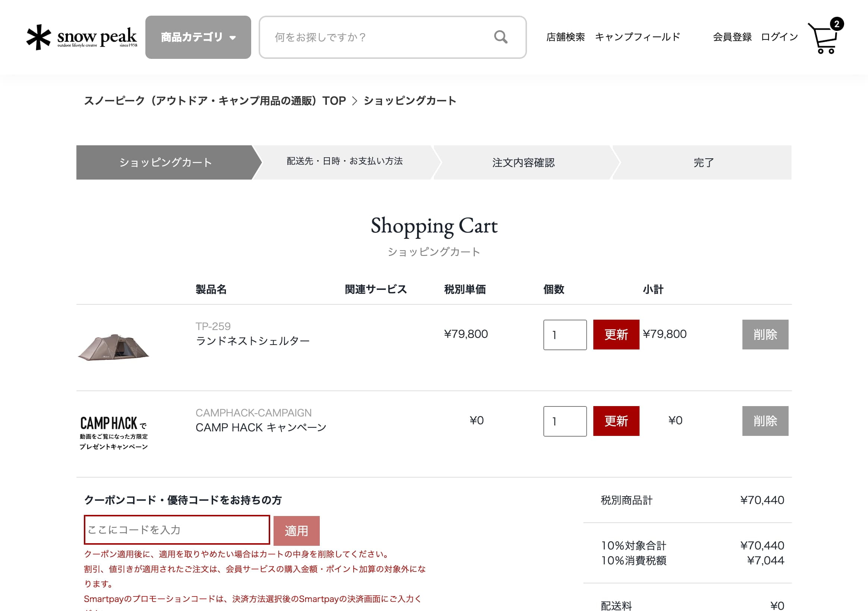868x611 pixels.
Task: Go to the Snow Peak logo homepage
Action: tap(82, 37)
